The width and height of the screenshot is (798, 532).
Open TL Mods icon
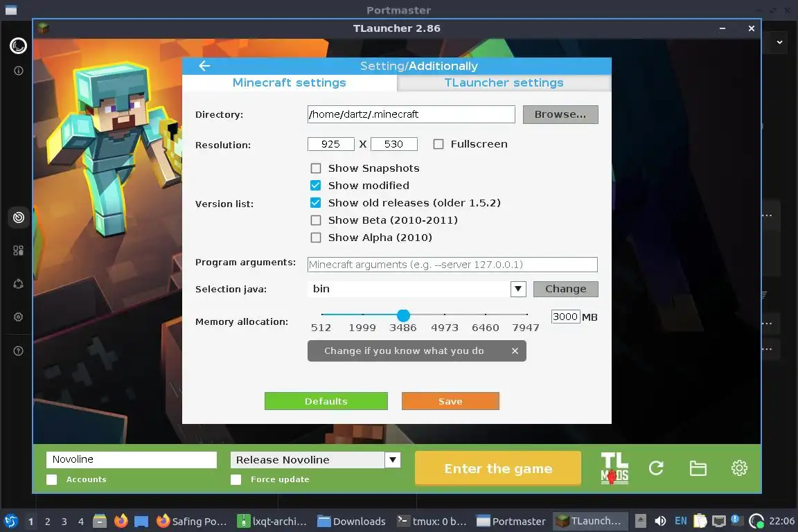click(614, 468)
